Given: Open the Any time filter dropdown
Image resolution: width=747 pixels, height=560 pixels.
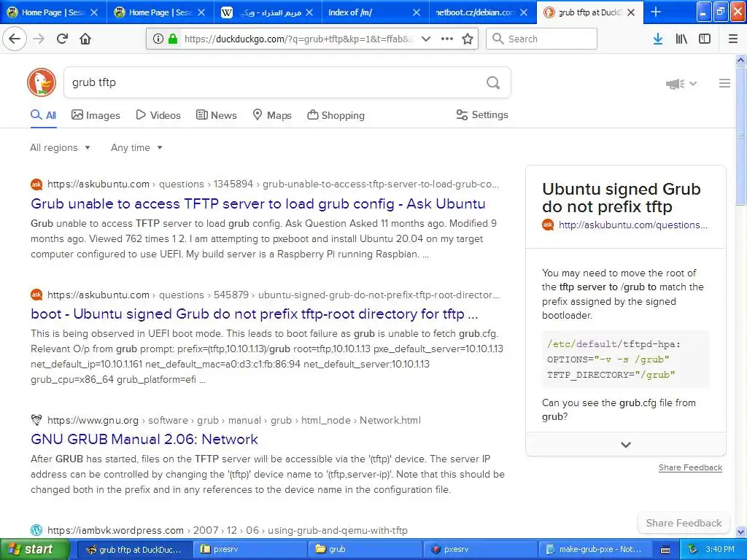Looking at the screenshot, I should (136, 147).
